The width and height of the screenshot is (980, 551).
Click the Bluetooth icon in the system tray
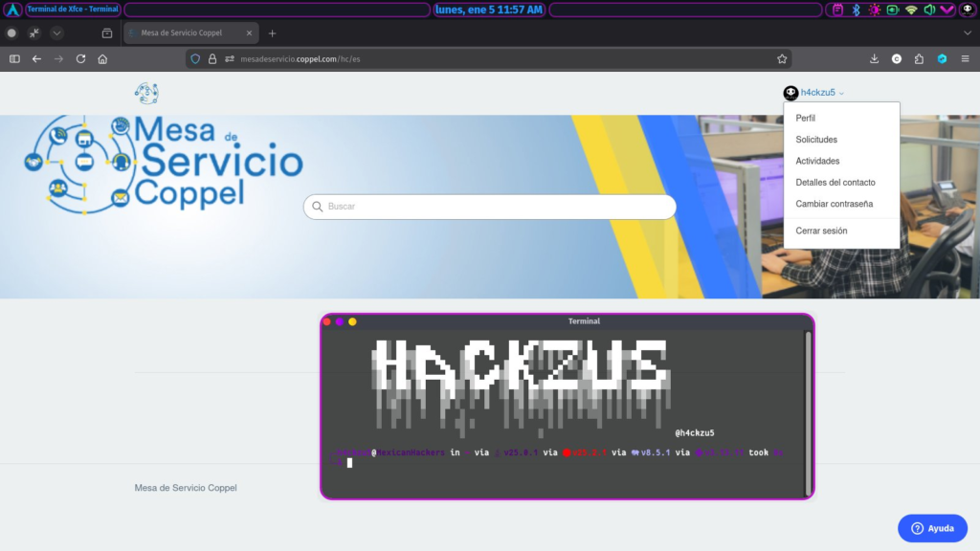(x=857, y=10)
